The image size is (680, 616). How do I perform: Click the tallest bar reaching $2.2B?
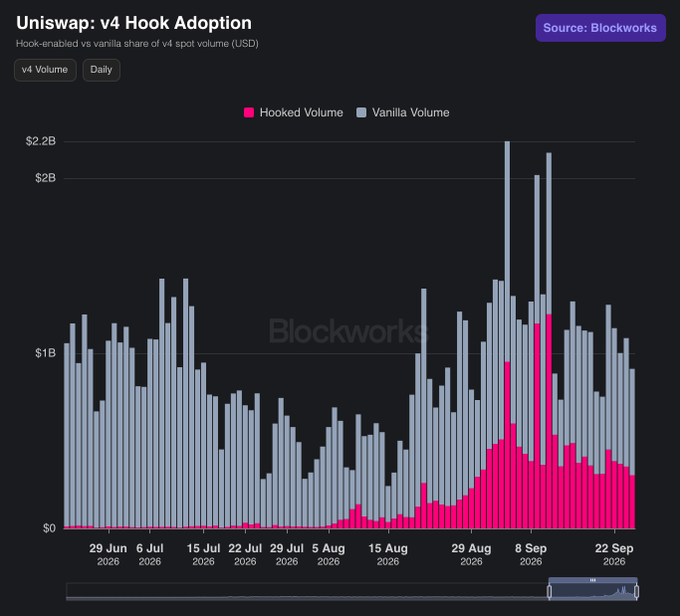click(x=507, y=335)
